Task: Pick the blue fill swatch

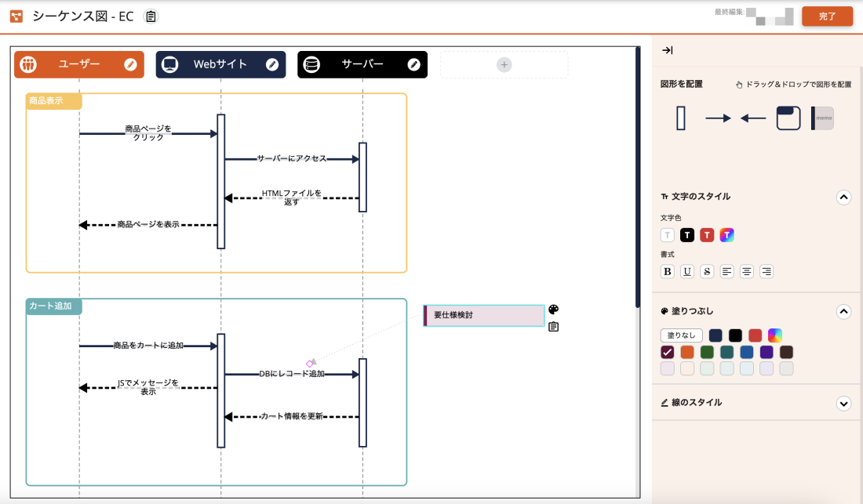Action: (746, 352)
